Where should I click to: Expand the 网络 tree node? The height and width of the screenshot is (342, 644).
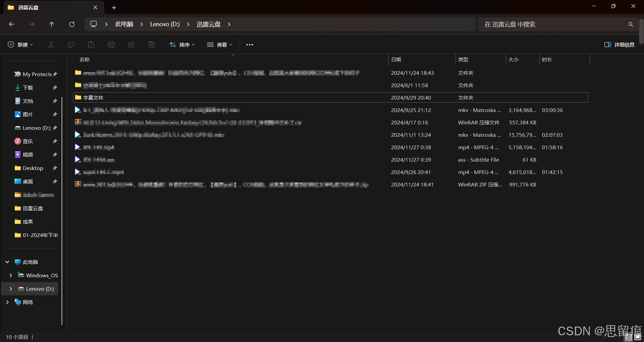pos(7,302)
